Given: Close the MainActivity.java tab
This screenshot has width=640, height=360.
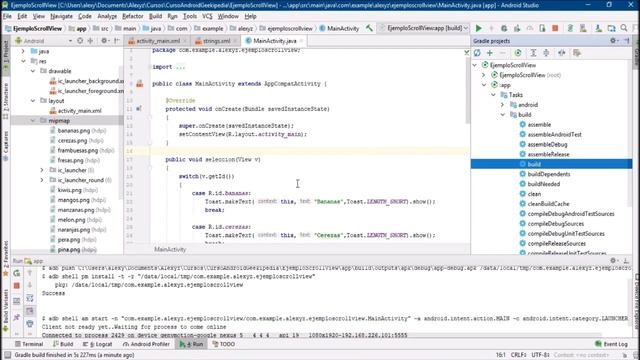Looking at the screenshot, I should 302,41.
